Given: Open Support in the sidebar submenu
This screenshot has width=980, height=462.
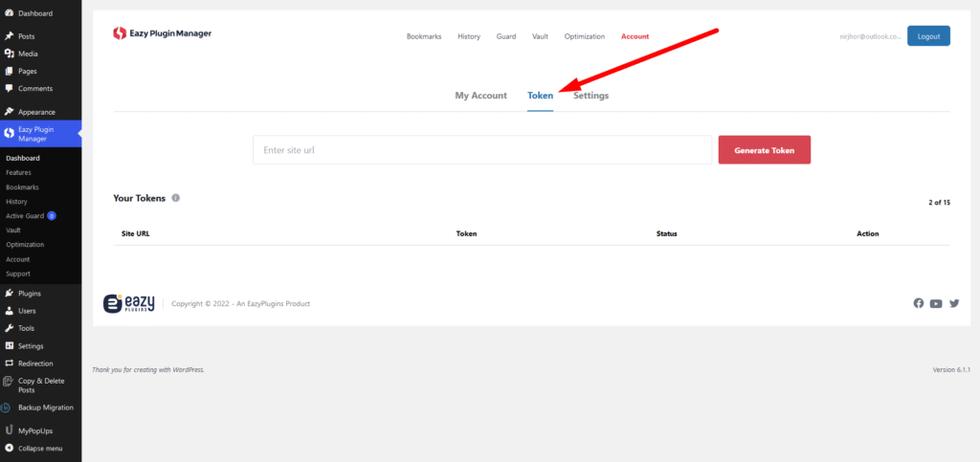Looking at the screenshot, I should point(17,274).
